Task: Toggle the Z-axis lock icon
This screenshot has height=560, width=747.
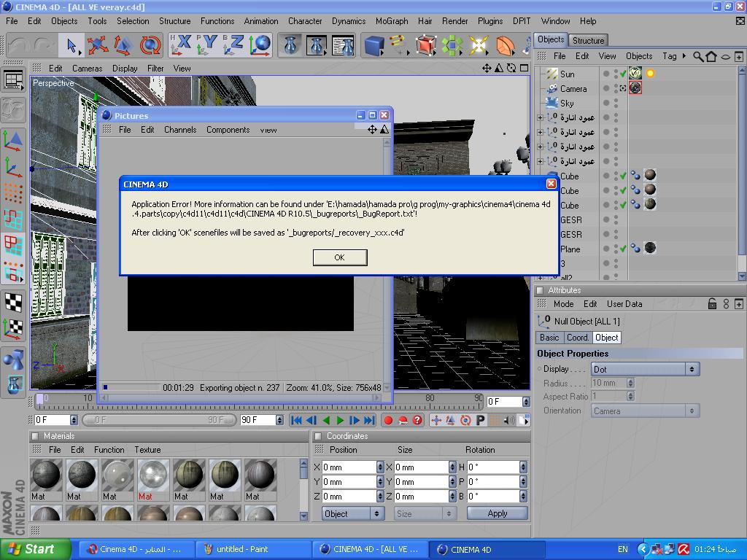Action: point(233,45)
